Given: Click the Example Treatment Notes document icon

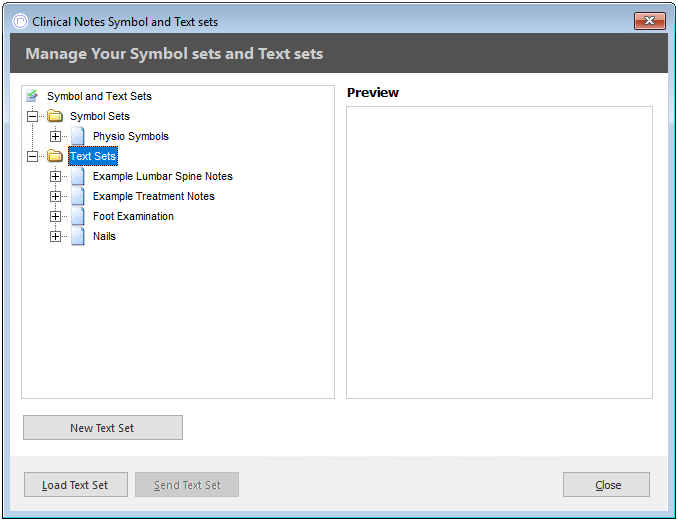Looking at the screenshot, I should [x=78, y=196].
